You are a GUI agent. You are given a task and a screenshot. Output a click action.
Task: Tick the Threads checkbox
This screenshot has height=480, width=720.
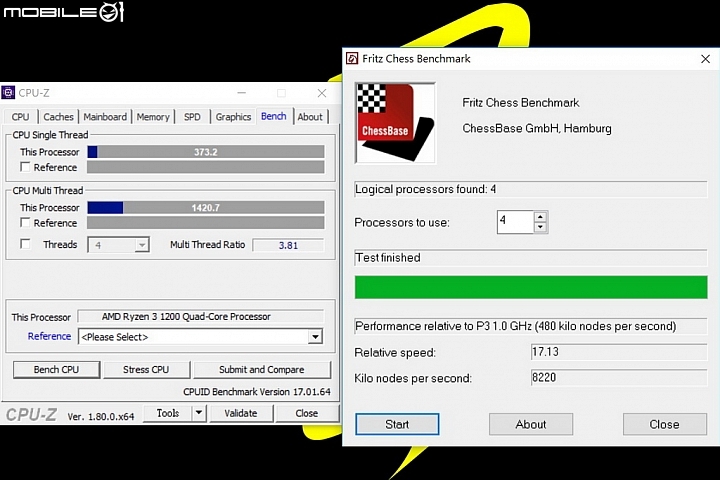pos(25,244)
